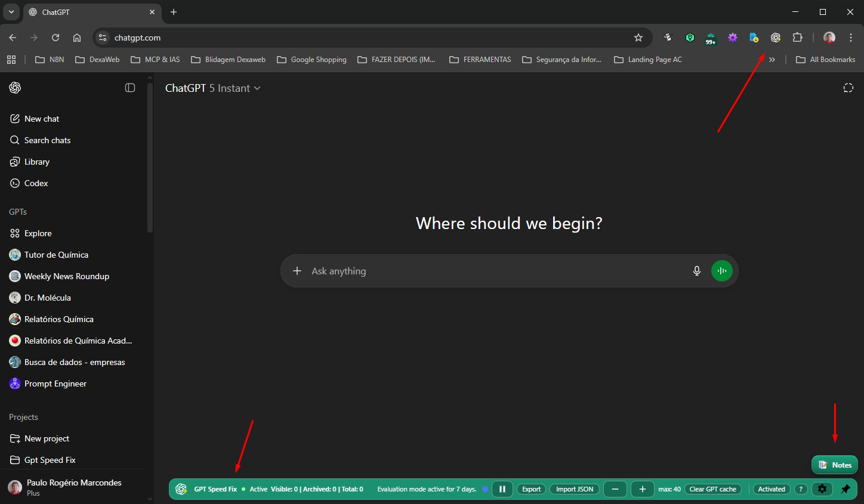Pause GPT Speed Fix with the pause button
864x504 pixels.
(502, 489)
